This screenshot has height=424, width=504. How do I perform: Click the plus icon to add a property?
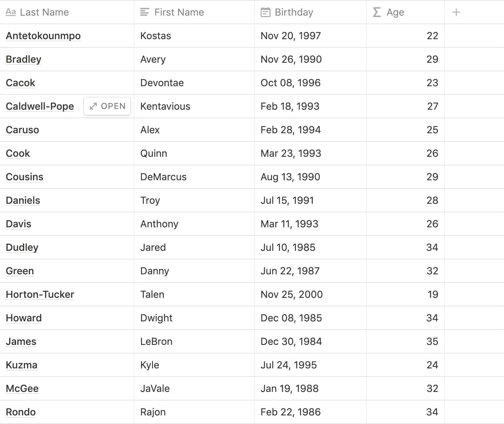coord(456,12)
